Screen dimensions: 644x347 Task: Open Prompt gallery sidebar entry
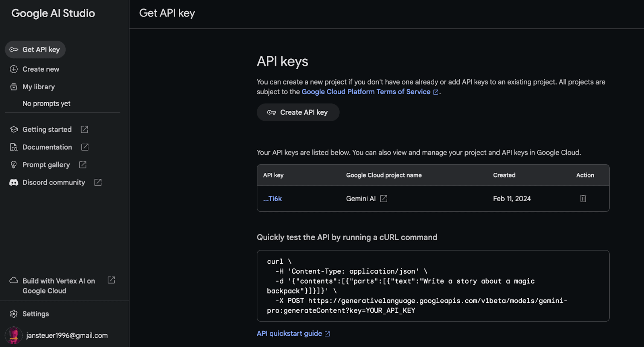46,165
